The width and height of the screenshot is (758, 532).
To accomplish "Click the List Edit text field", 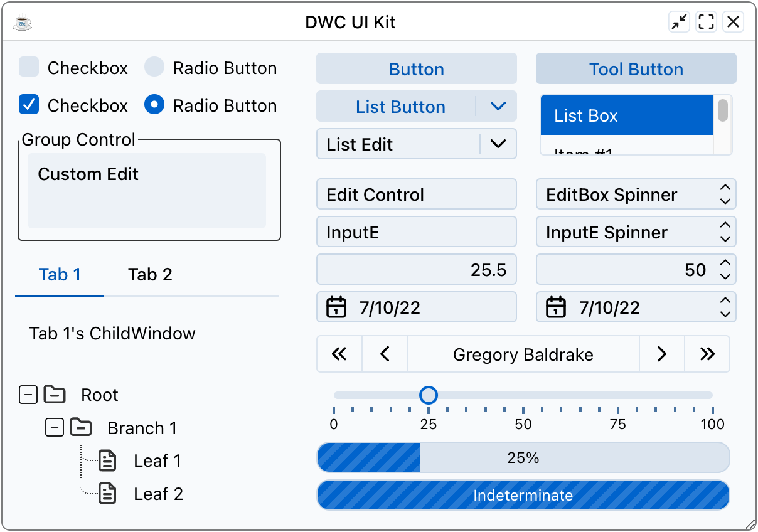I will (398, 144).
